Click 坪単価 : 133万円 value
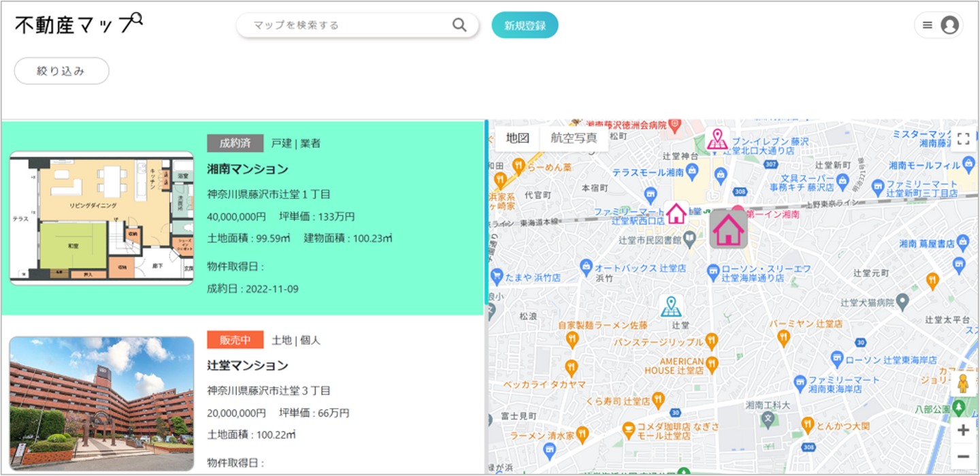The height and width of the screenshot is (476, 980). click(317, 217)
